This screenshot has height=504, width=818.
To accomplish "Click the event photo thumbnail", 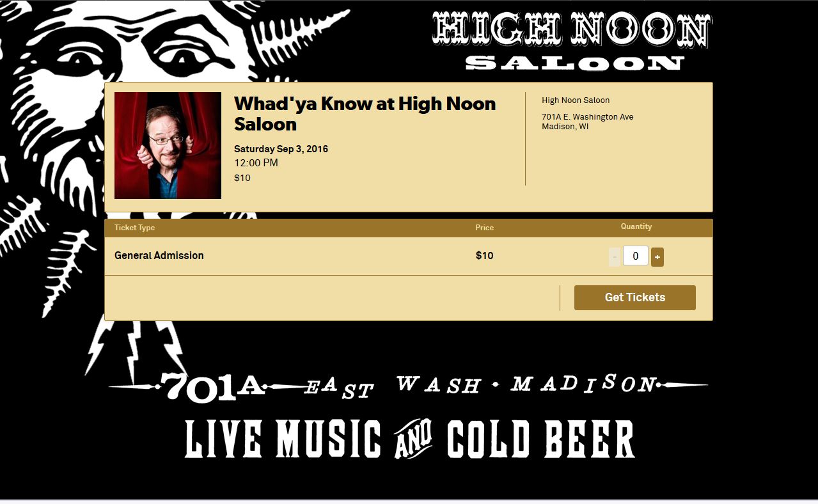I will [x=168, y=145].
